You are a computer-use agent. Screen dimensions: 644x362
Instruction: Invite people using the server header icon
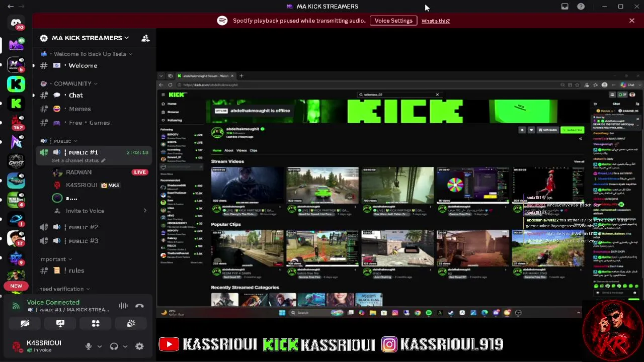[x=145, y=38]
